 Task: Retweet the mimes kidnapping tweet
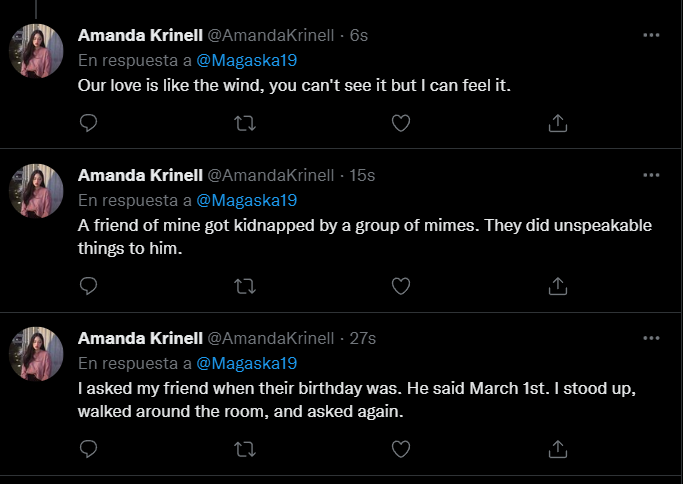pos(244,286)
